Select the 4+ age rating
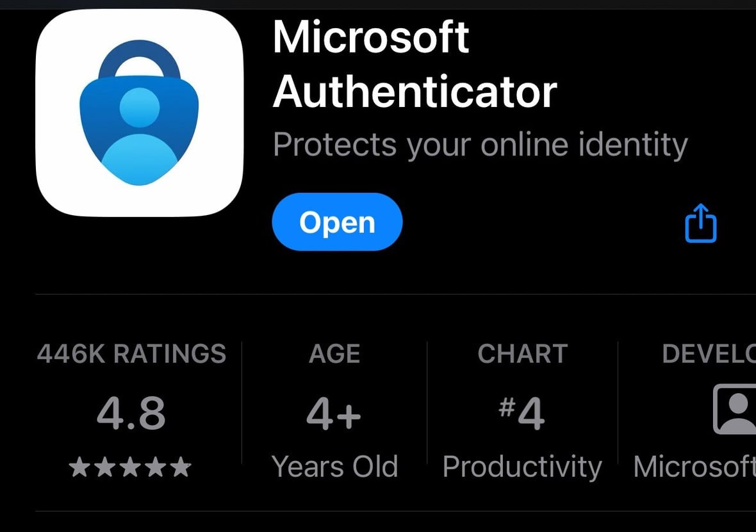 point(335,414)
